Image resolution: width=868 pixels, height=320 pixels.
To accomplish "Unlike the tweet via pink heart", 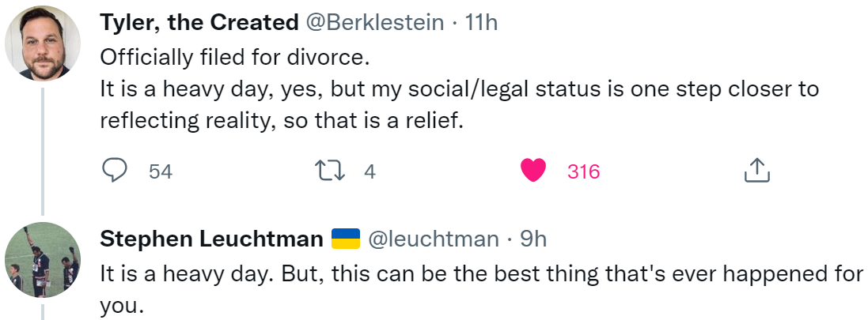I will pyautogui.click(x=533, y=171).
